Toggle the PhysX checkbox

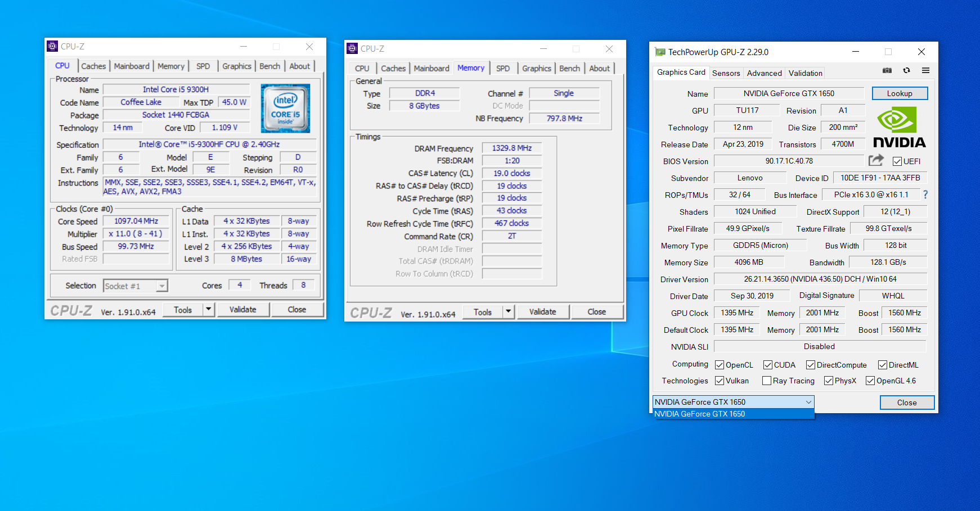pos(829,381)
